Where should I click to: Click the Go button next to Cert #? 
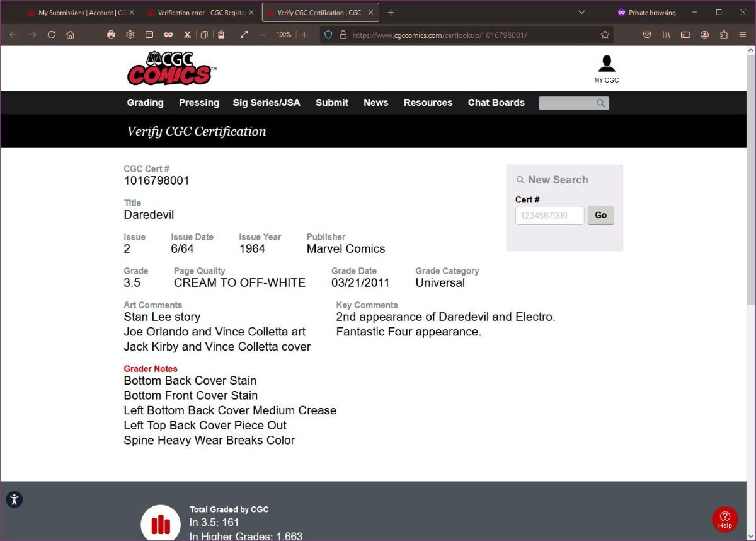point(600,215)
